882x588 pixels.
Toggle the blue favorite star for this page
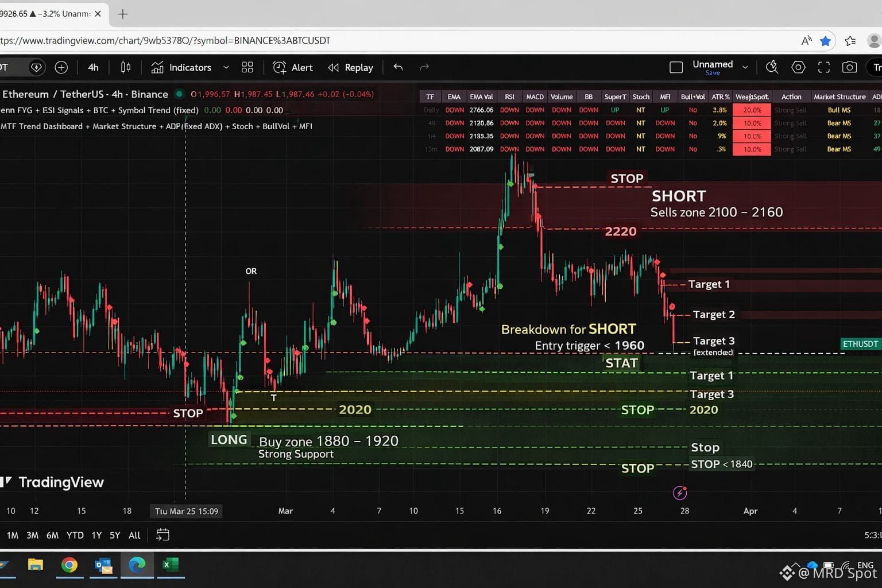tap(826, 41)
